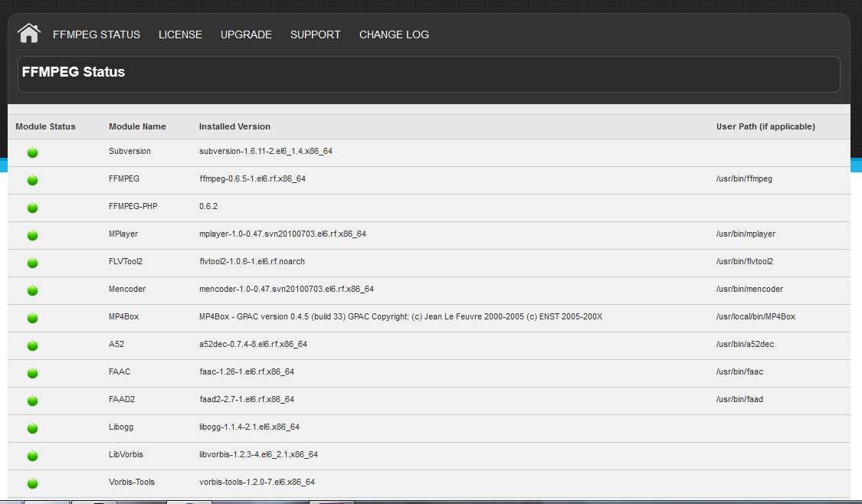Click the User Path column header
This screenshot has width=862, height=504.
765,126
